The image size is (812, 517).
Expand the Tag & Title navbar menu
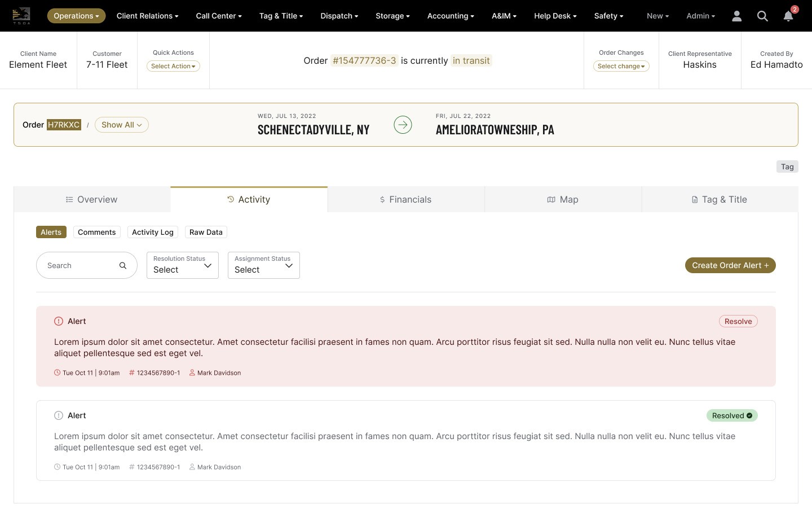[x=281, y=16]
